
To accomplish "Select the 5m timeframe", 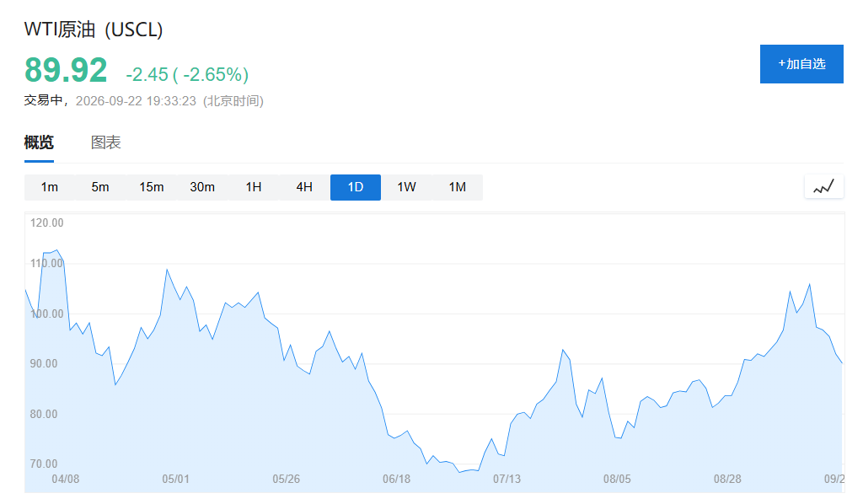I will pyautogui.click(x=100, y=187).
